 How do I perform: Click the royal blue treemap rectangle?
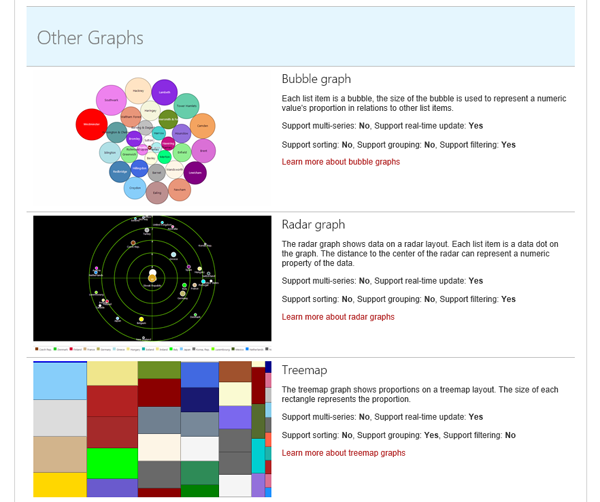coord(200,375)
